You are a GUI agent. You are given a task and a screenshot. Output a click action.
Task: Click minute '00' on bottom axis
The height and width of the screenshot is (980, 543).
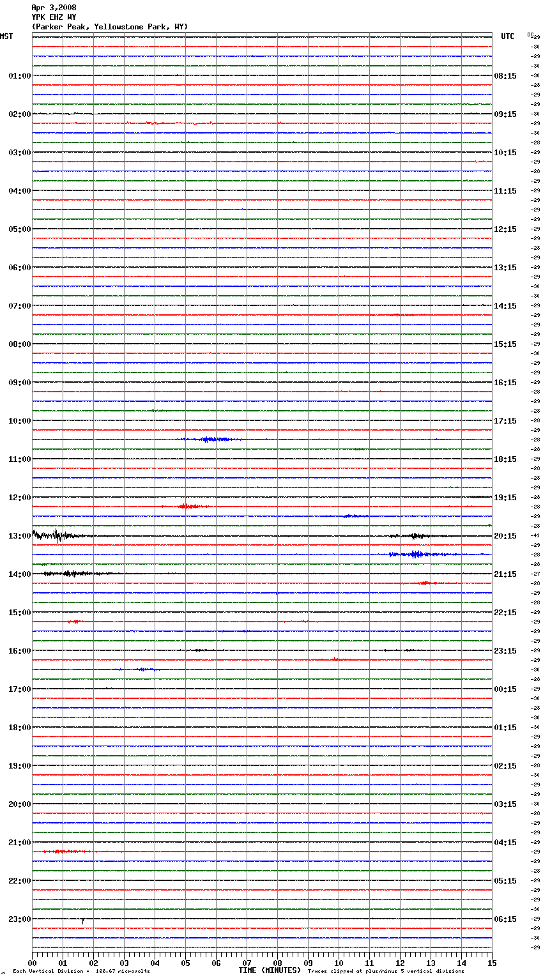pos(32,962)
